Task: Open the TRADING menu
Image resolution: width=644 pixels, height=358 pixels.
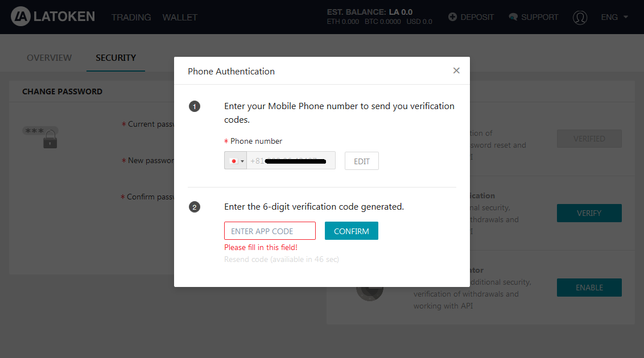Action: point(131,17)
